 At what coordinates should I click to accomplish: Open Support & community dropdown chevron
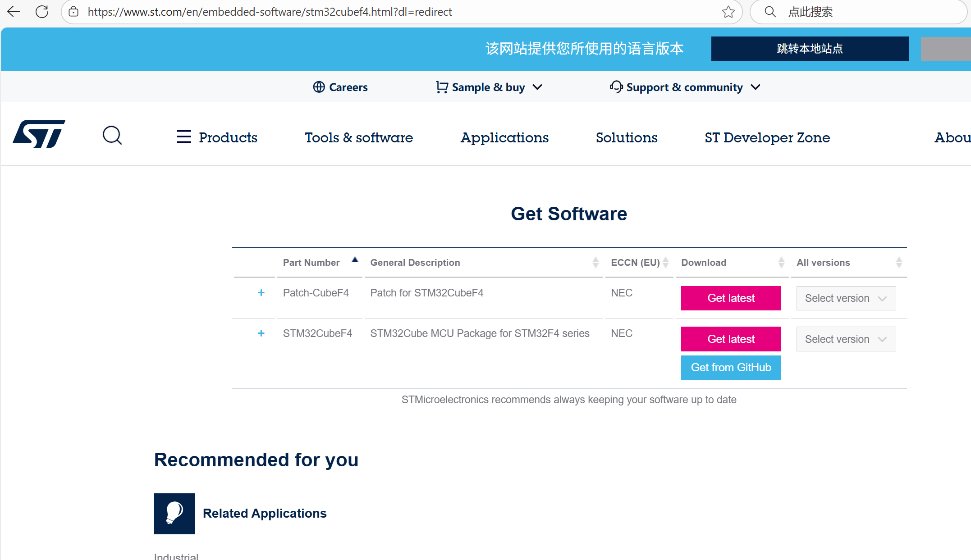pyautogui.click(x=756, y=87)
